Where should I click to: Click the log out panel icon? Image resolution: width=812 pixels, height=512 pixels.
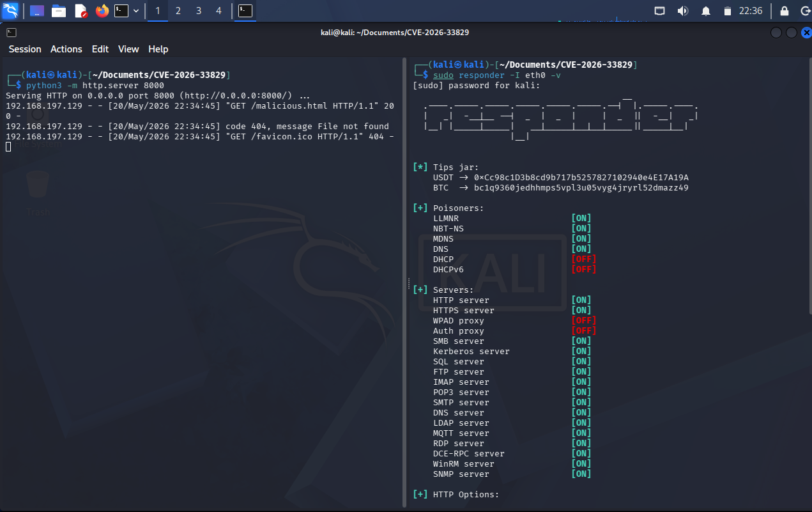point(804,11)
